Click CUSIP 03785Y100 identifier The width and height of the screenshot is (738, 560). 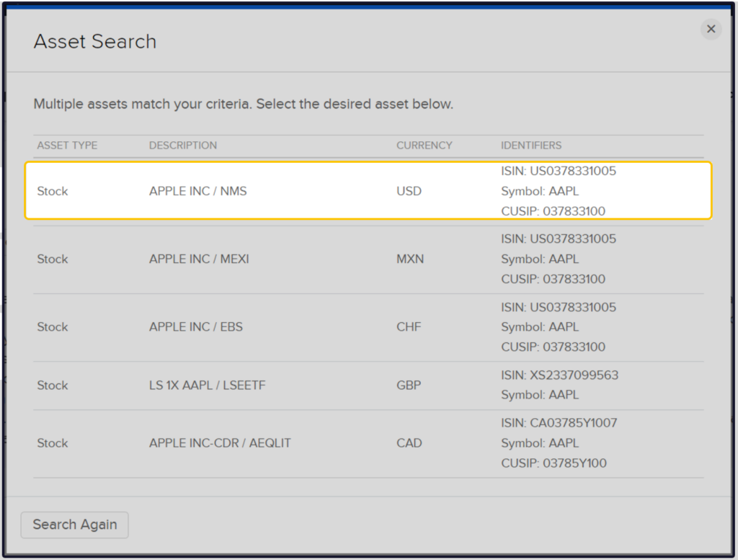553,463
